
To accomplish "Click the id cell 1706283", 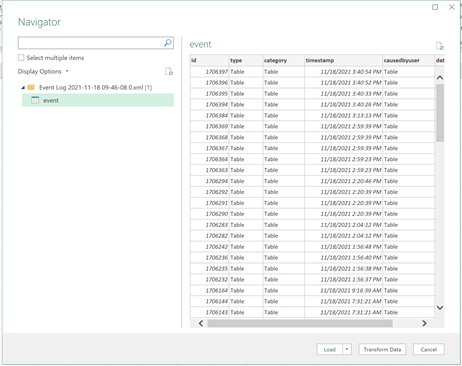I will click(x=209, y=225).
